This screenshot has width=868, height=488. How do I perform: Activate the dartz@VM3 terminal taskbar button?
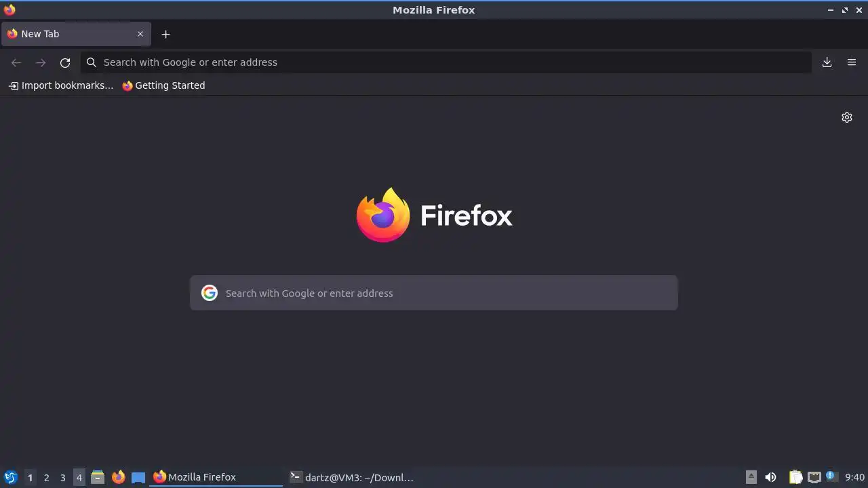coord(352,477)
